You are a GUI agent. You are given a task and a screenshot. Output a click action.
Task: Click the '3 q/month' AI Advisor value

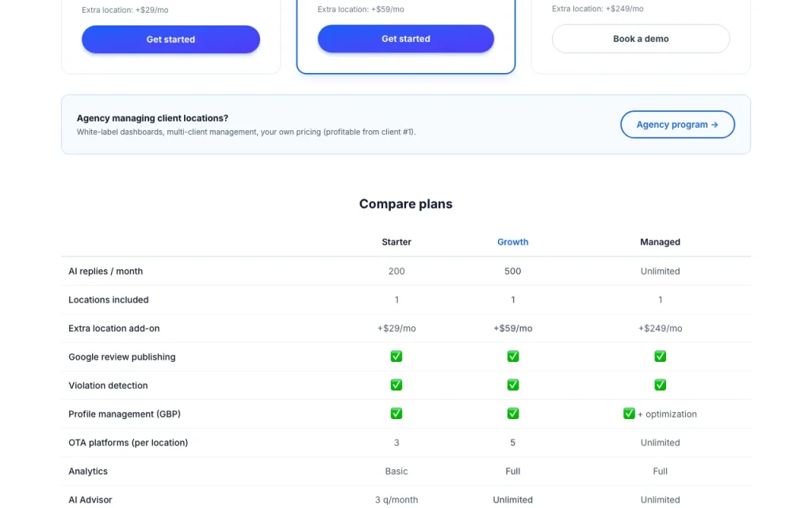pyautogui.click(x=396, y=500)
